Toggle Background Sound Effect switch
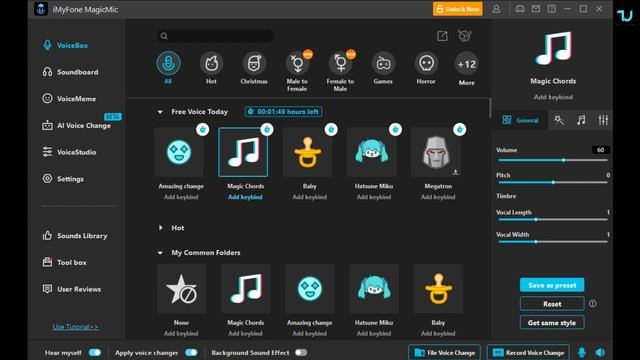 pyautogui.click(x=301, y=353)
